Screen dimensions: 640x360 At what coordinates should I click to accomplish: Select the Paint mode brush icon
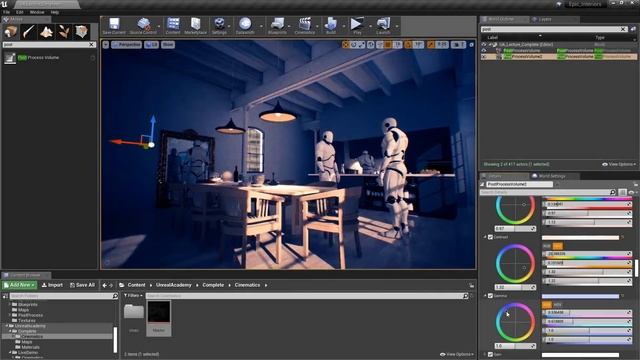[29, 31]
